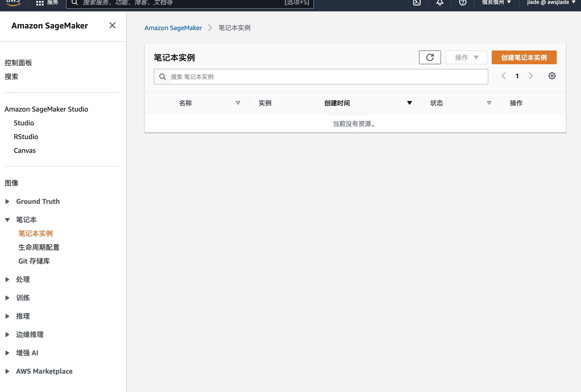
Task: Toggle sorting on the 名称 column
Action: [238, 103]
